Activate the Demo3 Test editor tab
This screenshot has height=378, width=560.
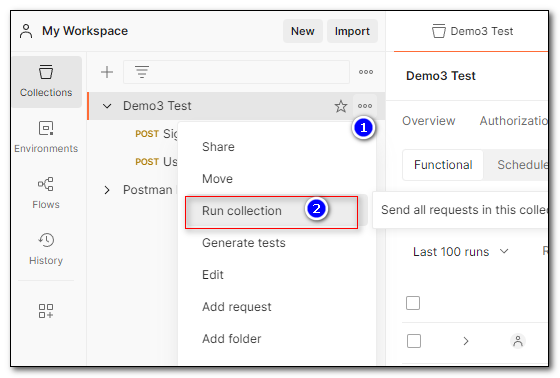[x=472, y=31]
